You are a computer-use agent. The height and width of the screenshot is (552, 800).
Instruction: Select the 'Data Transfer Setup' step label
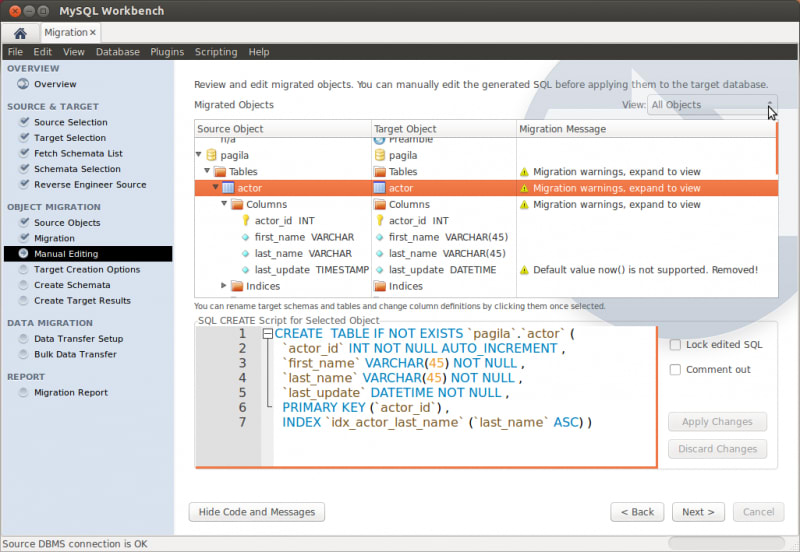[x=79, y=338]
